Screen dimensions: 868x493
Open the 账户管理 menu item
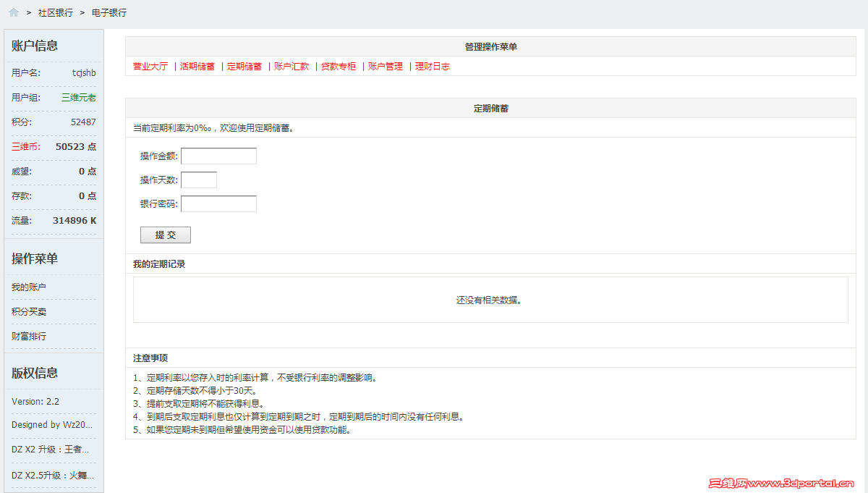point(386,66)
